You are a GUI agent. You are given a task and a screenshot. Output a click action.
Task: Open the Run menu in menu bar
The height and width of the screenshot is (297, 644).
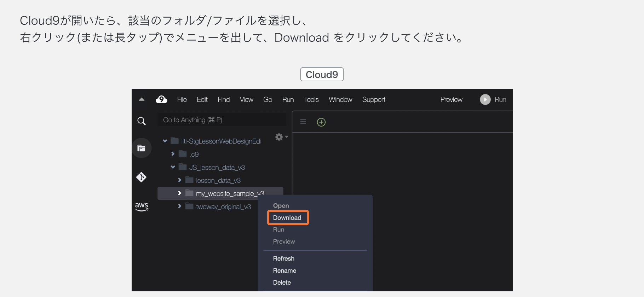point(288,100)
